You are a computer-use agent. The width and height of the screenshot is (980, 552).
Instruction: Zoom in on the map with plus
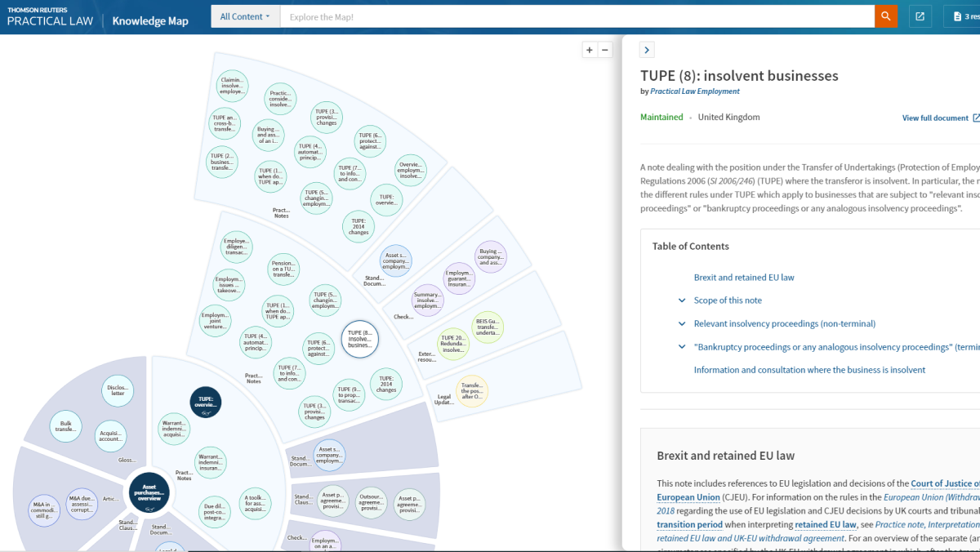point(590,50)
